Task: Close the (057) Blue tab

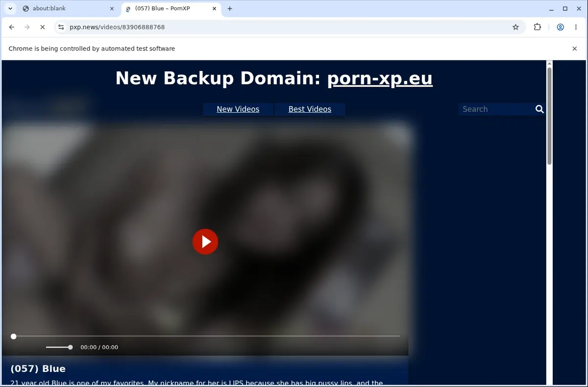Action: pos(215,8)
